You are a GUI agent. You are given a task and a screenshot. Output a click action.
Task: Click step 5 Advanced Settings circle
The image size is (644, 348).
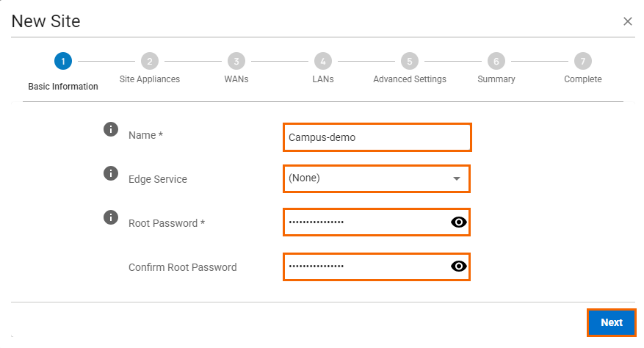[410, 61]
